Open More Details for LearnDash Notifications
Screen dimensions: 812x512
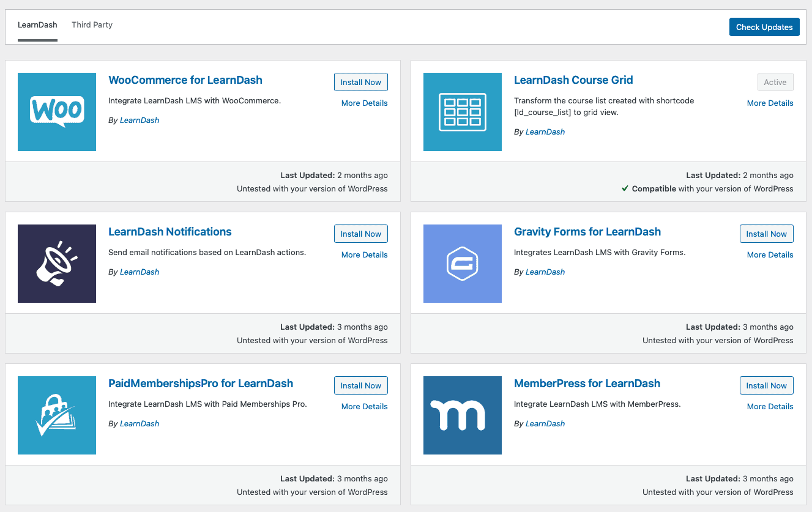click(365, 254)
